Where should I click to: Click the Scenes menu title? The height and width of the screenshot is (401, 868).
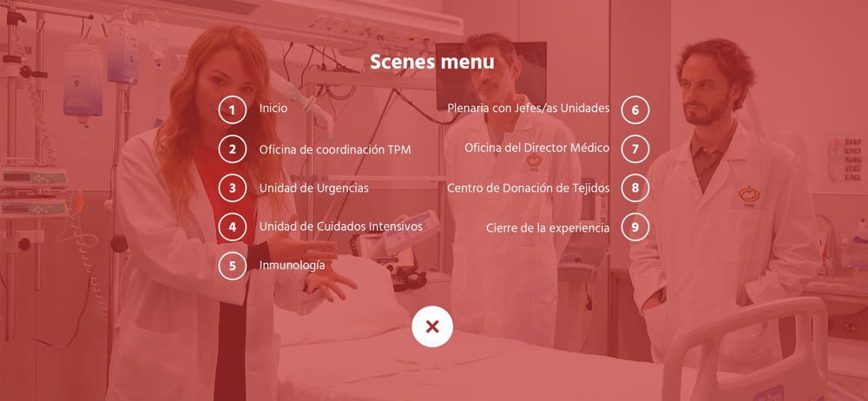click(x=432, y=62)
